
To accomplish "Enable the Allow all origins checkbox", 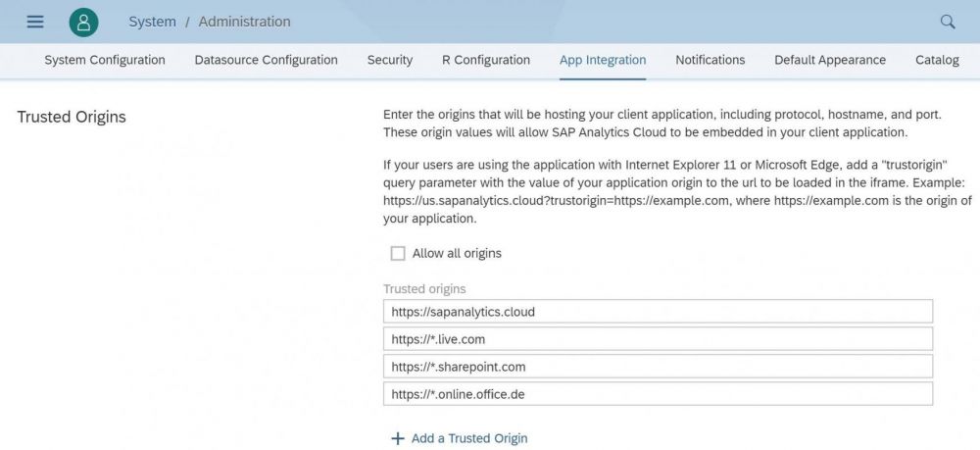I will [x=398, y=253].
